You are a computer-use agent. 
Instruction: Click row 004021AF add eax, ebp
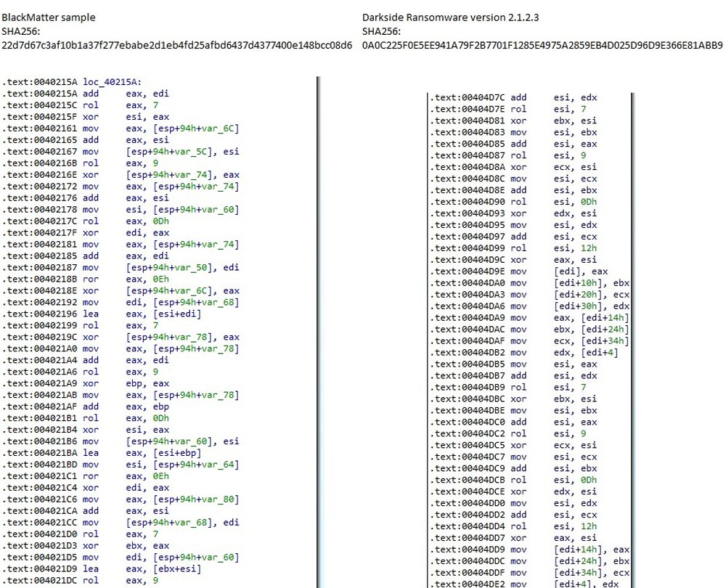point(86,406)
